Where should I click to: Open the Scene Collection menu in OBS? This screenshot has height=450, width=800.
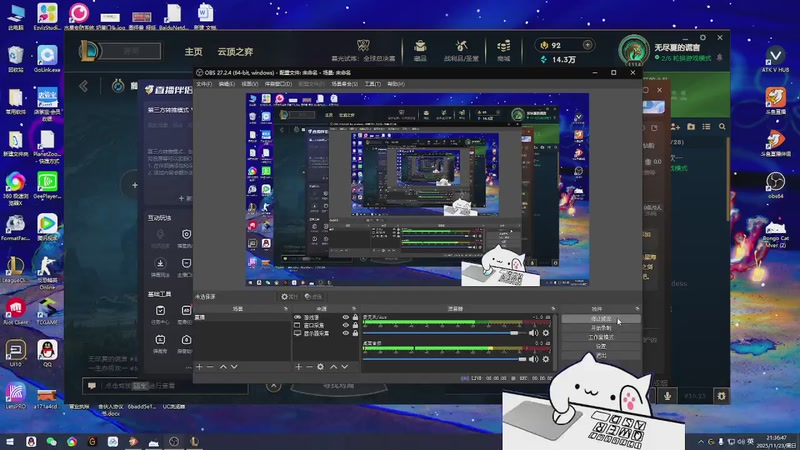(x=344, y=84)
